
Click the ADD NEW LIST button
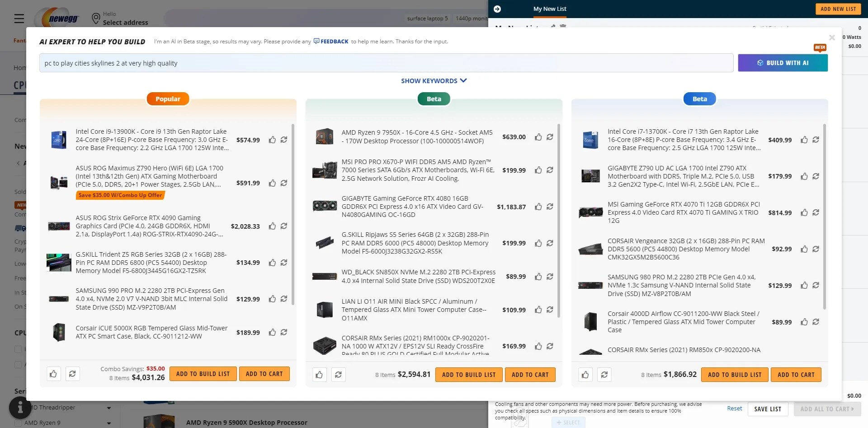(x=839, y=9)
